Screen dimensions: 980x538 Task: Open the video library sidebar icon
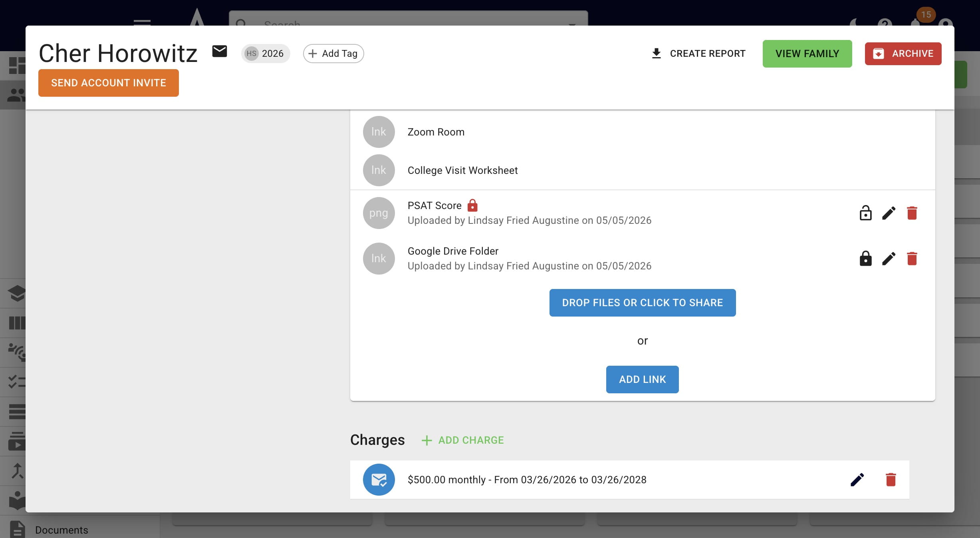(x=17, y=441)
